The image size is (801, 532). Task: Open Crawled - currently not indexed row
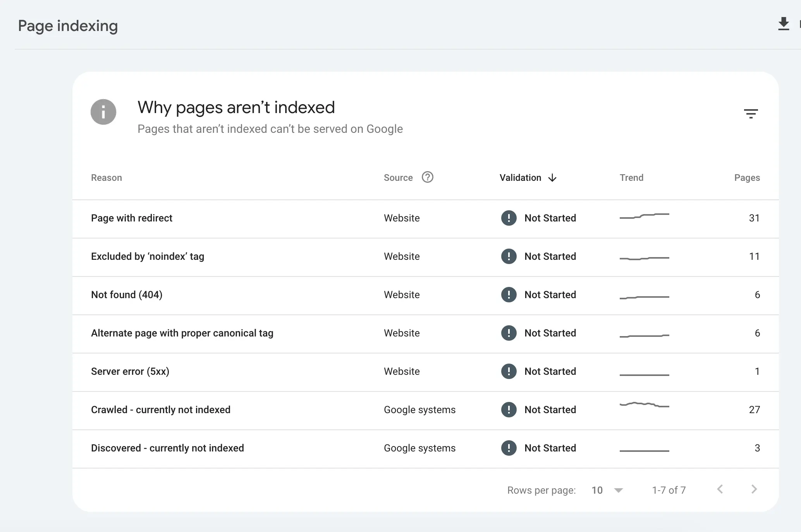[425, 410]
